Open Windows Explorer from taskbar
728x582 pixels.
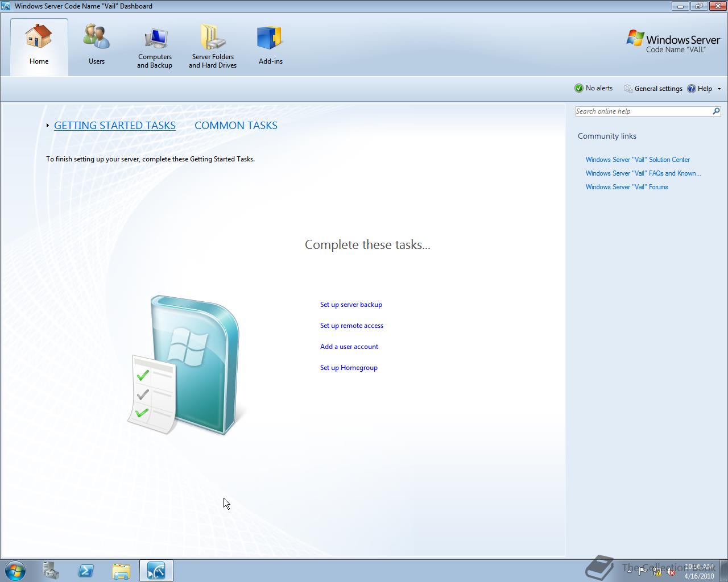coord(121,570)
